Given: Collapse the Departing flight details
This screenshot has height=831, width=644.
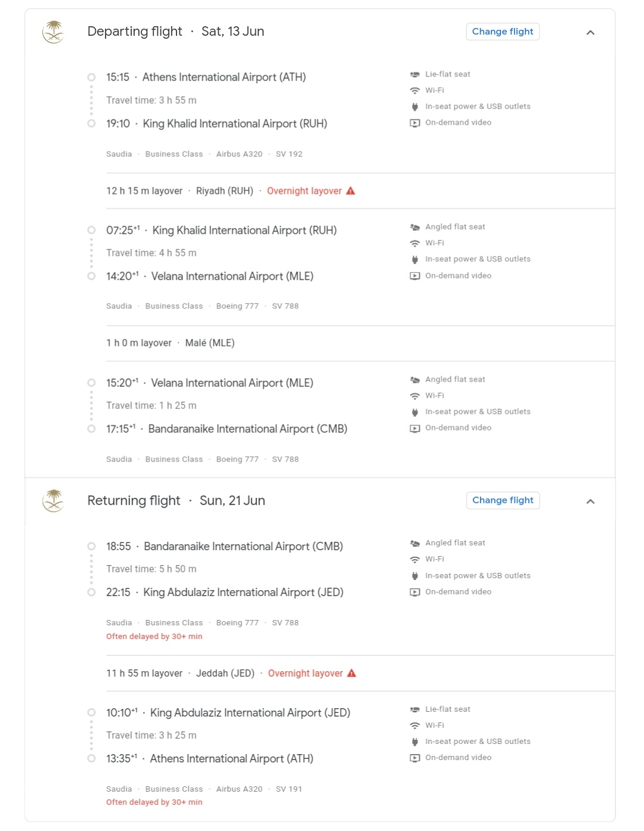Looking at the screenshot, I should click(x=590, y=32).
